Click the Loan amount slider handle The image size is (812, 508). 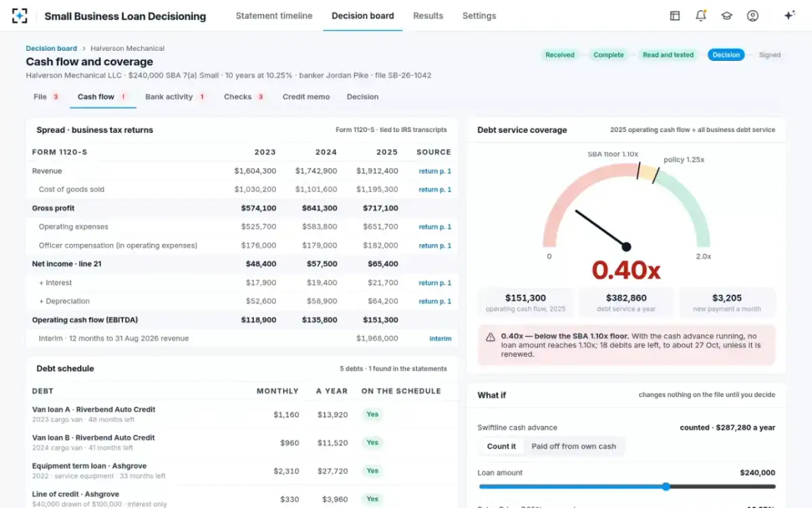(x=666, y=486)
